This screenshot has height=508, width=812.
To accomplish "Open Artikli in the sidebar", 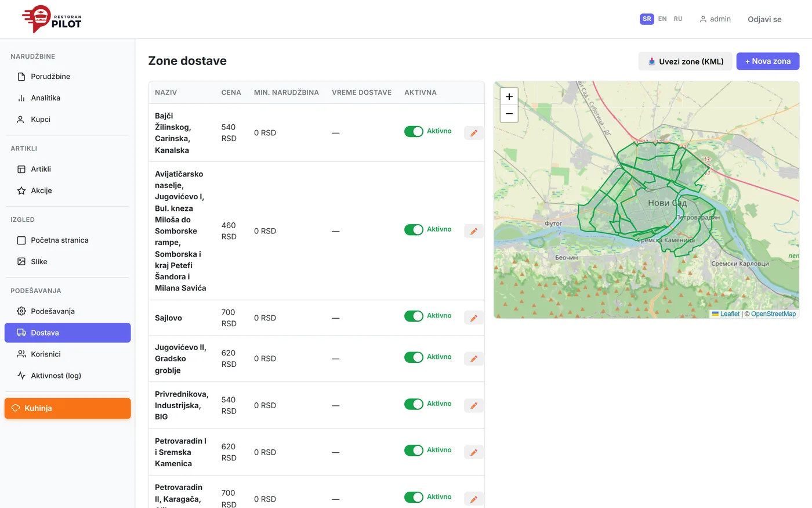I will [67, 169].
